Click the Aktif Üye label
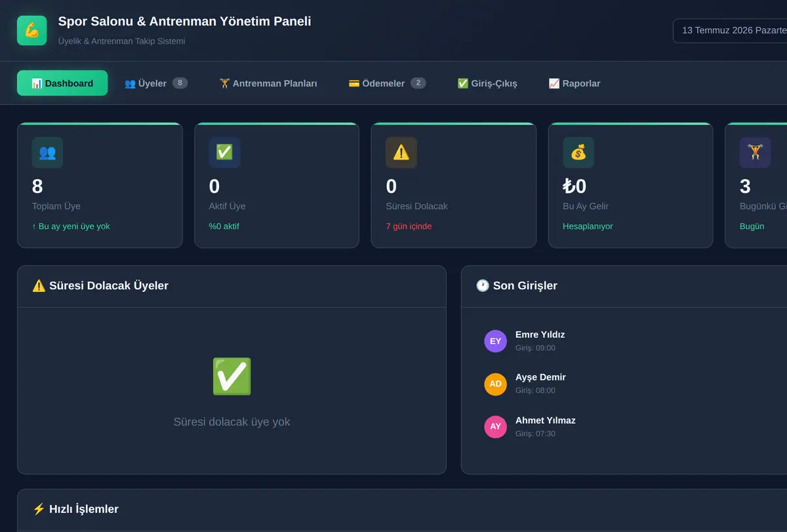This screenshot has height=532, width=787. (x=228, y=206)
